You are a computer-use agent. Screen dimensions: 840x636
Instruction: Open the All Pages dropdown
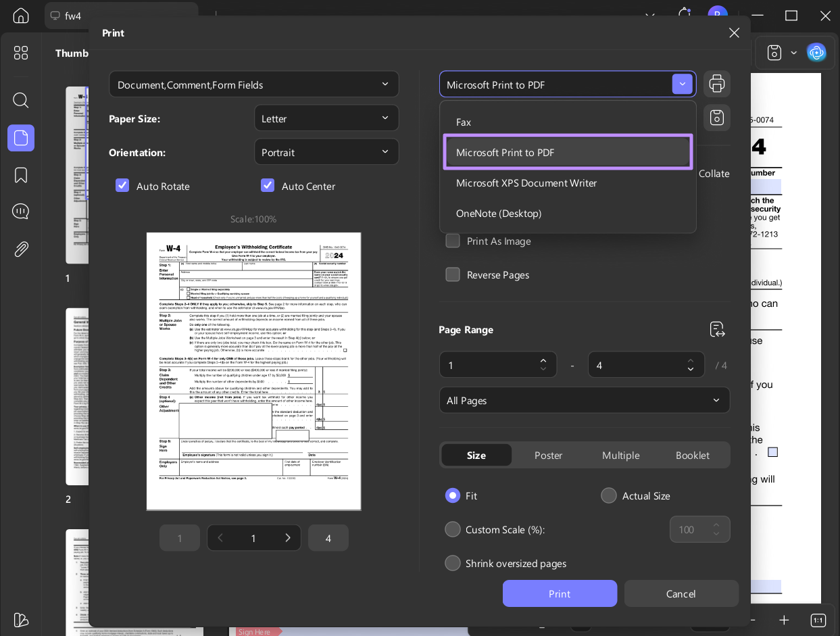584,400
